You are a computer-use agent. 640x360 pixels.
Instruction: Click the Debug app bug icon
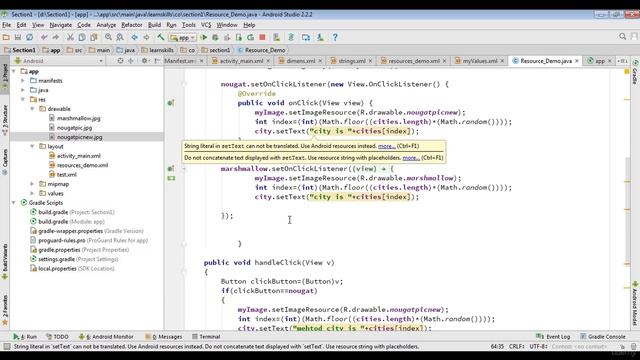[215, 37]
